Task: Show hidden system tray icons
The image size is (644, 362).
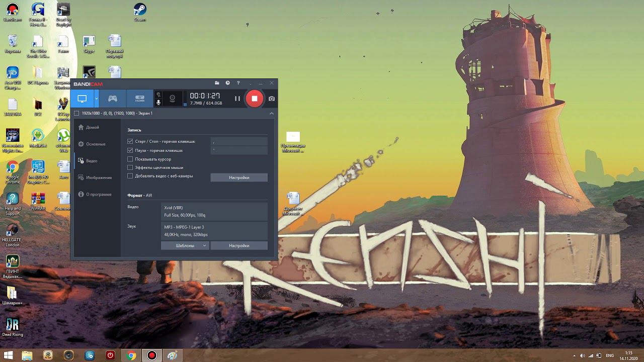Action: (574, 355)
